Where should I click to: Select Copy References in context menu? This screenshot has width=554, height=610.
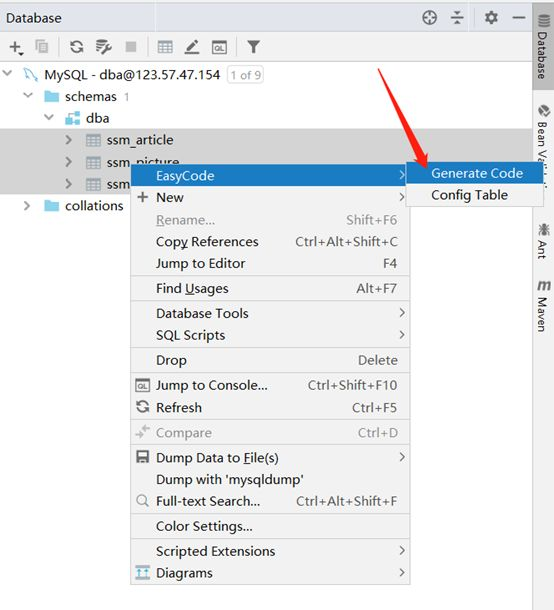click(269, 242)
